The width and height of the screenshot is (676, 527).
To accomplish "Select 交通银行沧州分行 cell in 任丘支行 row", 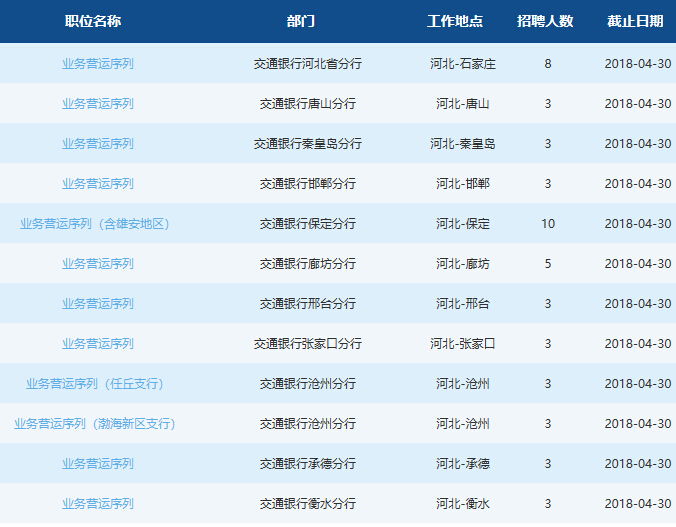I will pyautogui.click(x=307, y=384).
